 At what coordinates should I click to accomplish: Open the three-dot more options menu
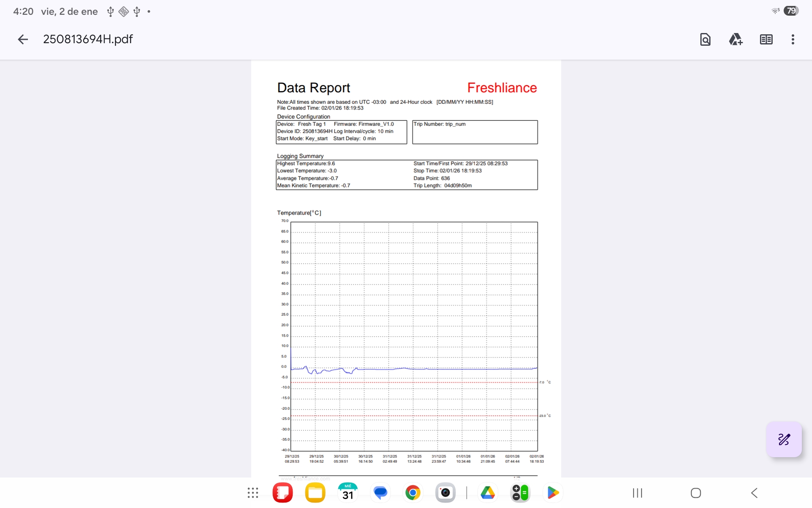point(793,39)
